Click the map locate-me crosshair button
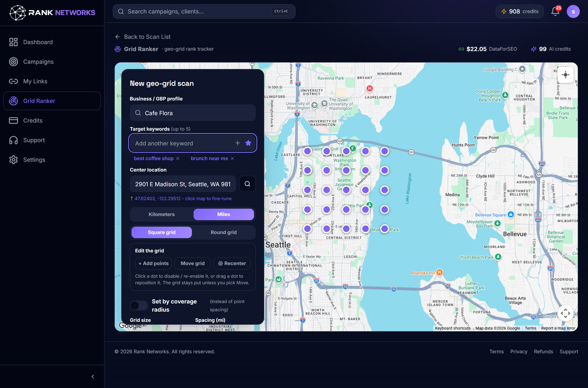The height and width of the screenshot is (388, 588). pos(565,75)
